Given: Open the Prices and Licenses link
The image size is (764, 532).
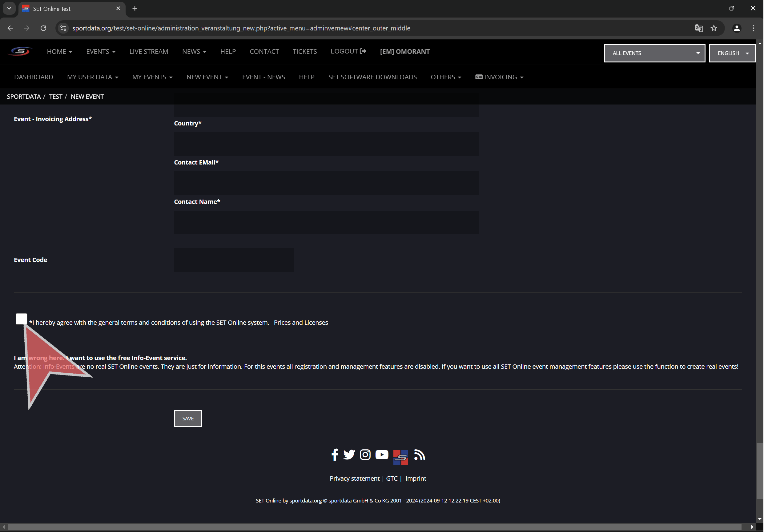Looking at the screenshot, I should [x=301, y=323].
